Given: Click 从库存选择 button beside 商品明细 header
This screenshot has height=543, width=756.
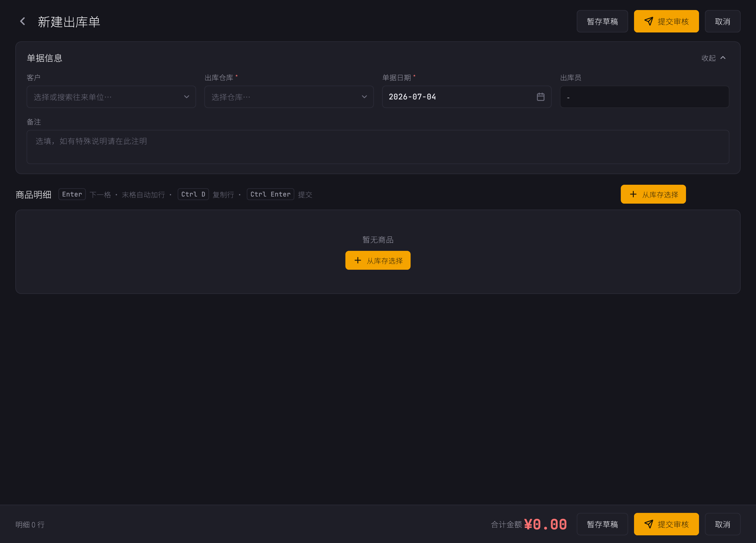Looking at the screenshot, I should pyautogui.click(x=653, y=194).
